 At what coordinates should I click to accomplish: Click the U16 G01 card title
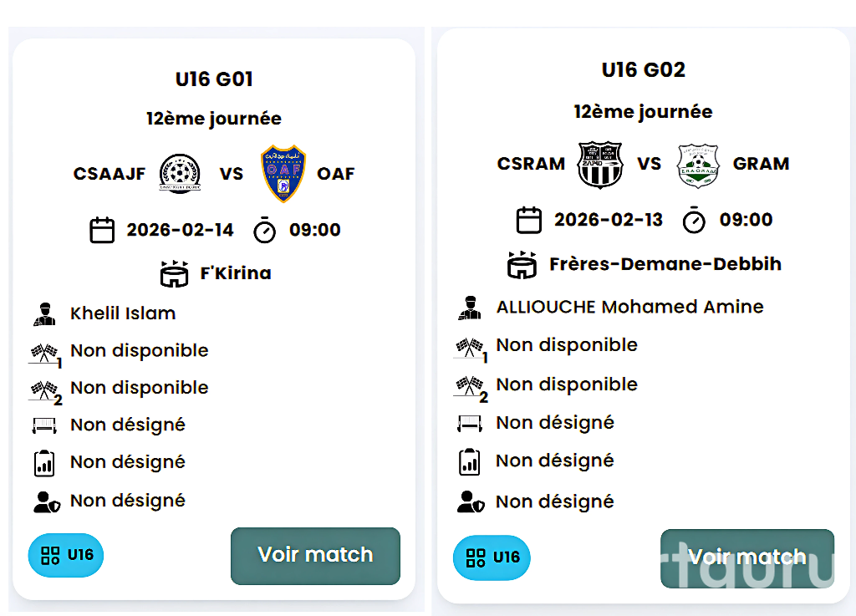214,79
